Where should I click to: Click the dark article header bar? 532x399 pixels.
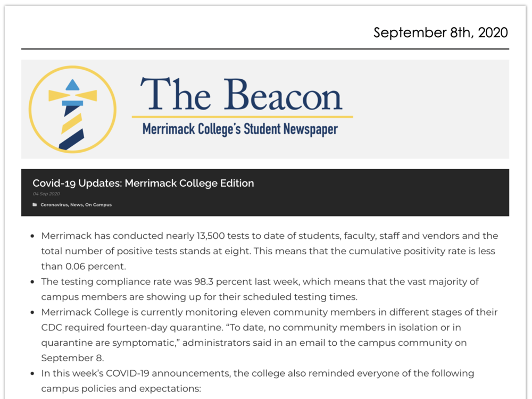coord(372,193)
